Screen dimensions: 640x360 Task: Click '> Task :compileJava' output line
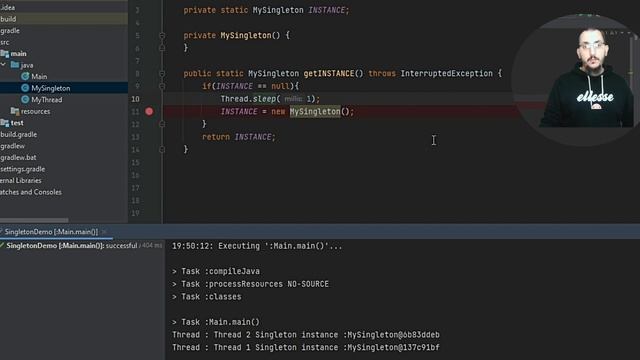[x=216, y=271]
